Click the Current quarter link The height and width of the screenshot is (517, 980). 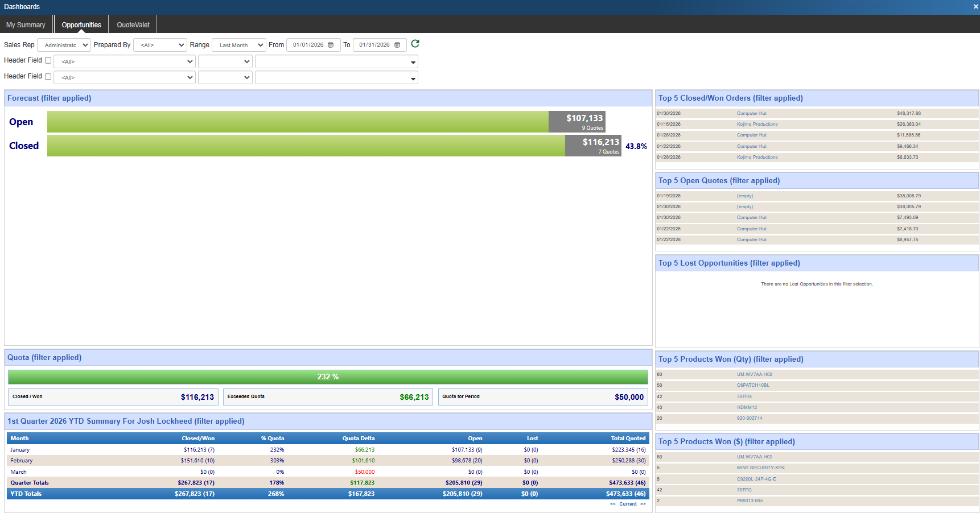[628, 504]
